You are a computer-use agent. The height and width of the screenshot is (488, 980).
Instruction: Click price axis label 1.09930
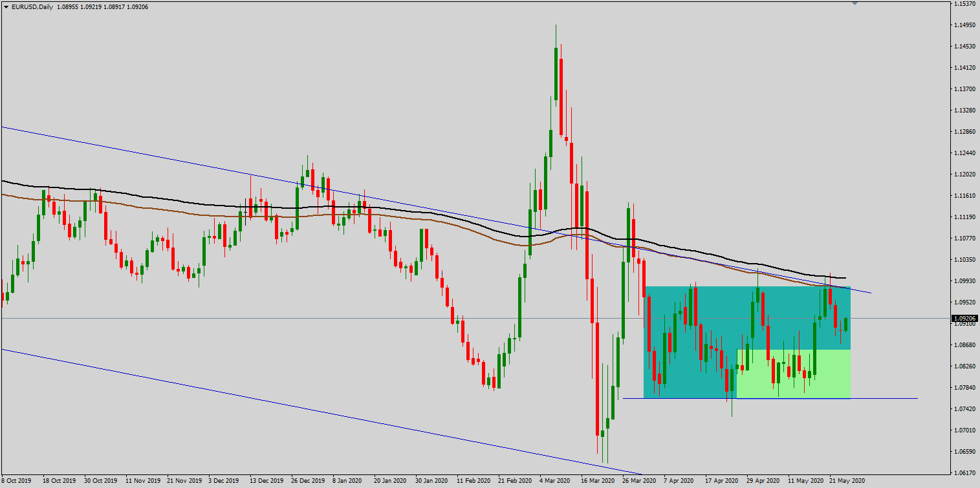tap(964, 281)
